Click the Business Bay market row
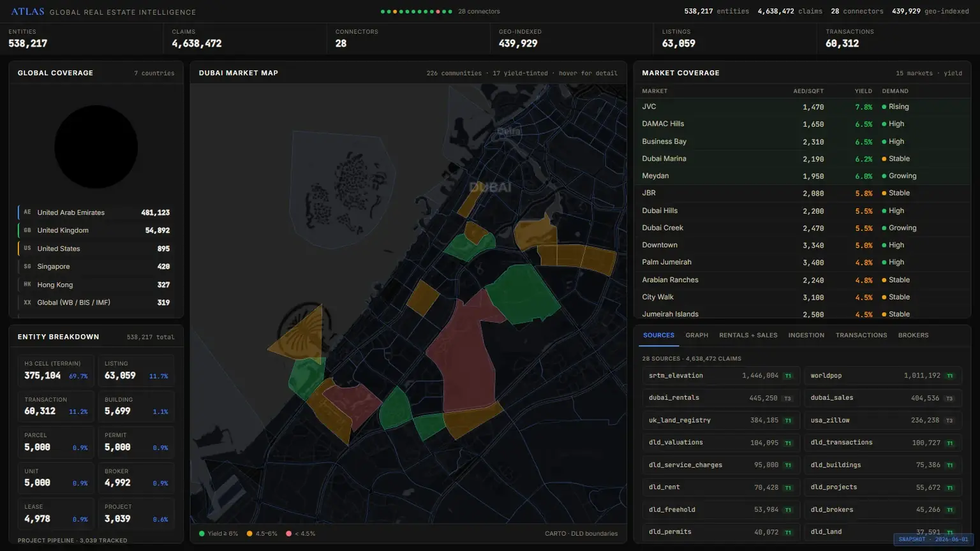This screenshot has width=980, height=551. pos(802,142)
